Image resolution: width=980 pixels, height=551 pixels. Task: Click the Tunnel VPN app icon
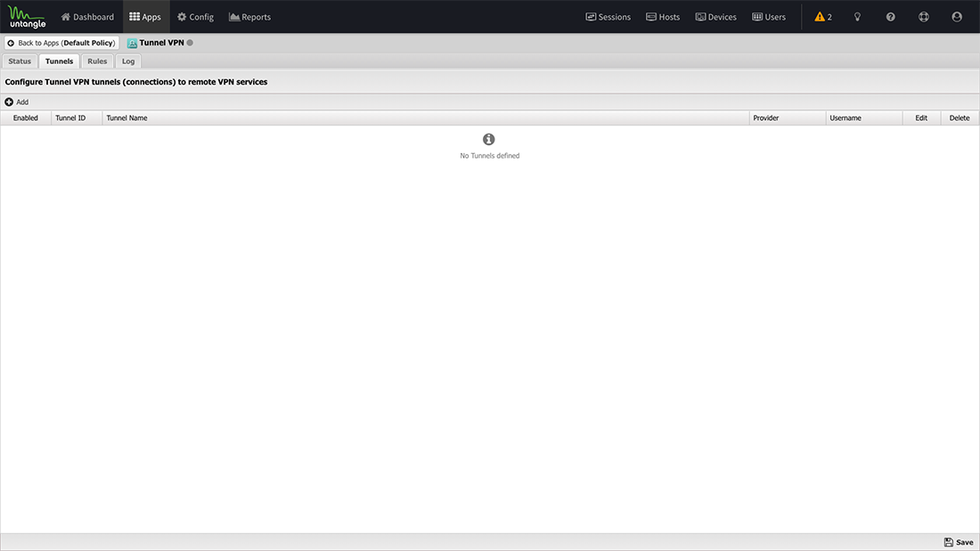(132, 43)
